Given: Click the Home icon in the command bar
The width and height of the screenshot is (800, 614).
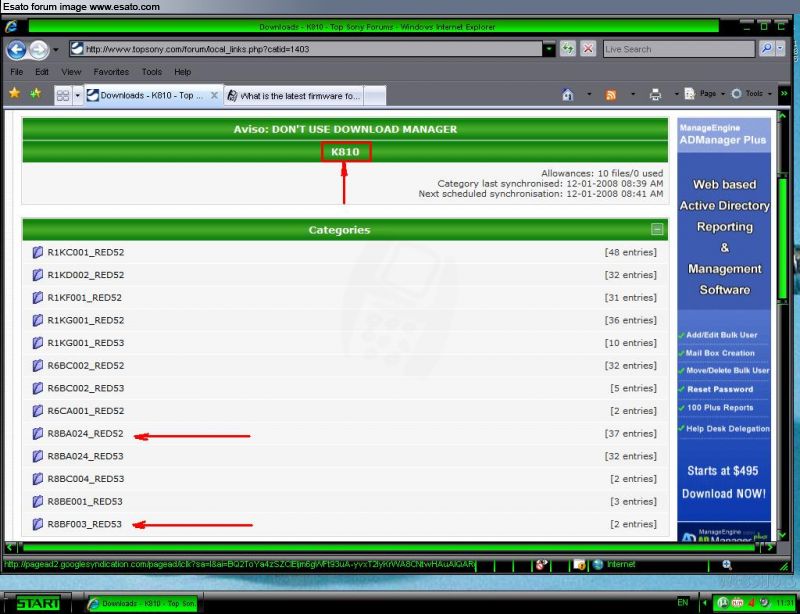Looking at the screenshot, I should coord(568,94).
